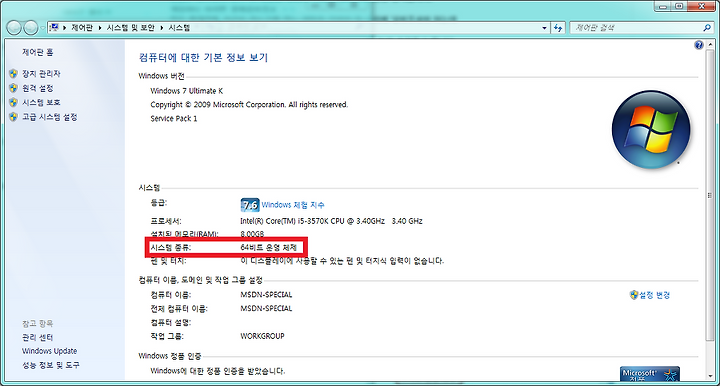Click the shield icon next to 장치 관리자
720x386 pixels.
tap(13, 73)
